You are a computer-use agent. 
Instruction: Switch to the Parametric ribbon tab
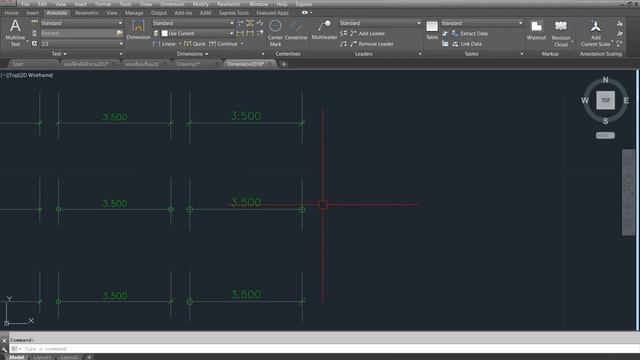pos(87,13)
